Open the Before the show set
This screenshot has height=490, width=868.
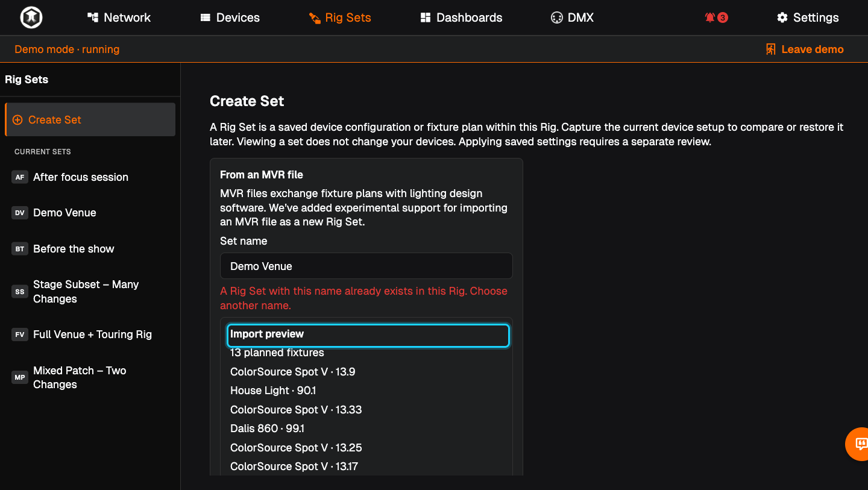point(90,249)
